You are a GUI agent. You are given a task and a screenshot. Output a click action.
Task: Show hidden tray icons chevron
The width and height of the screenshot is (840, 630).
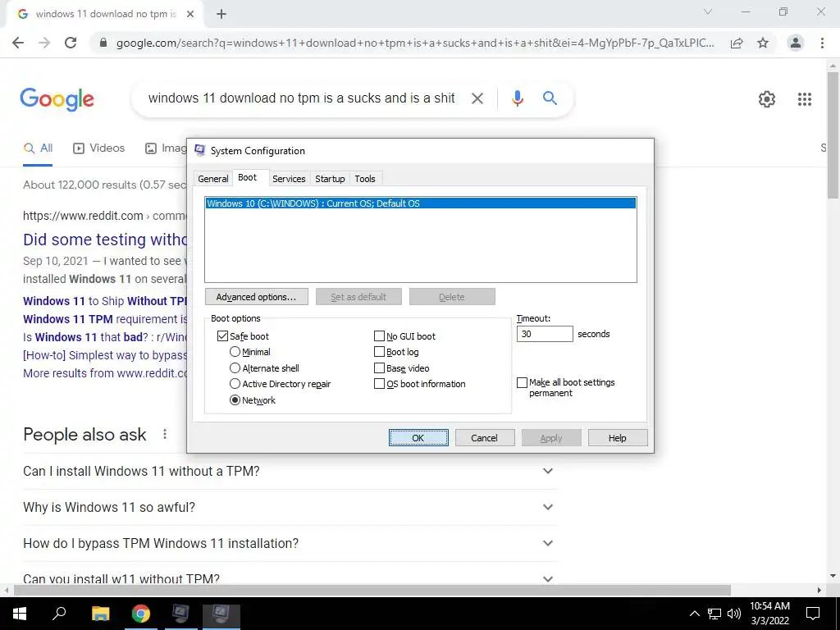[x=694, y=614]
